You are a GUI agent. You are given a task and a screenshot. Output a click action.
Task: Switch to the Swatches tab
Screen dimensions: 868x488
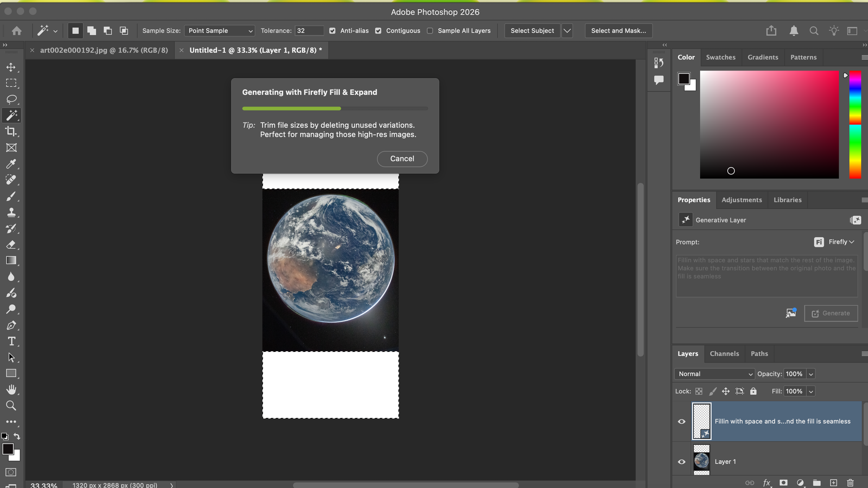(721, 57)
